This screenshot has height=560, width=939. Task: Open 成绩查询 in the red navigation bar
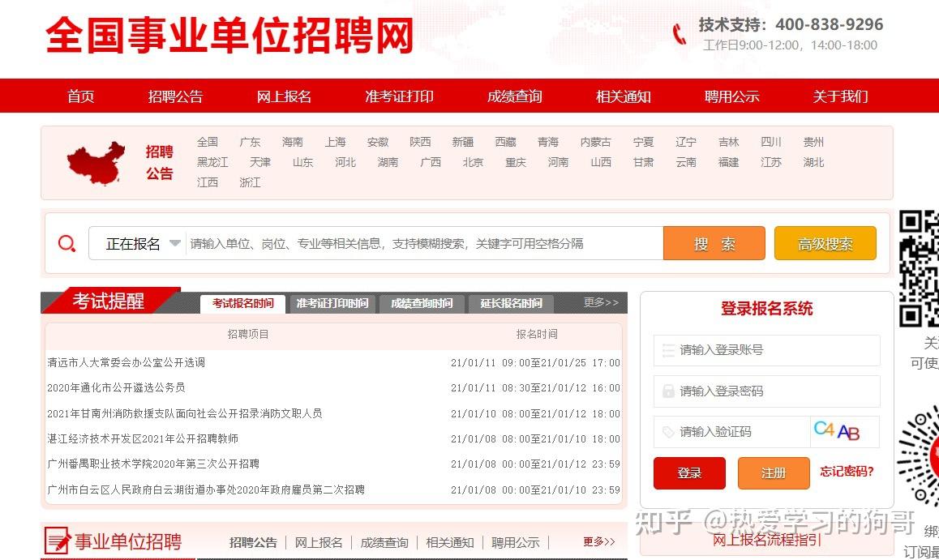point(514,96)
